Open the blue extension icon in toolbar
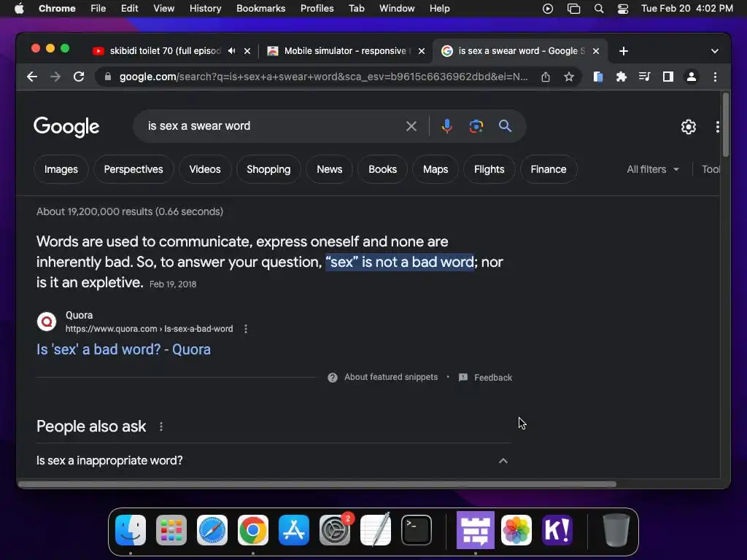This screenshot has height=560, width=747. pyautogui.click(x=598, y=77)
